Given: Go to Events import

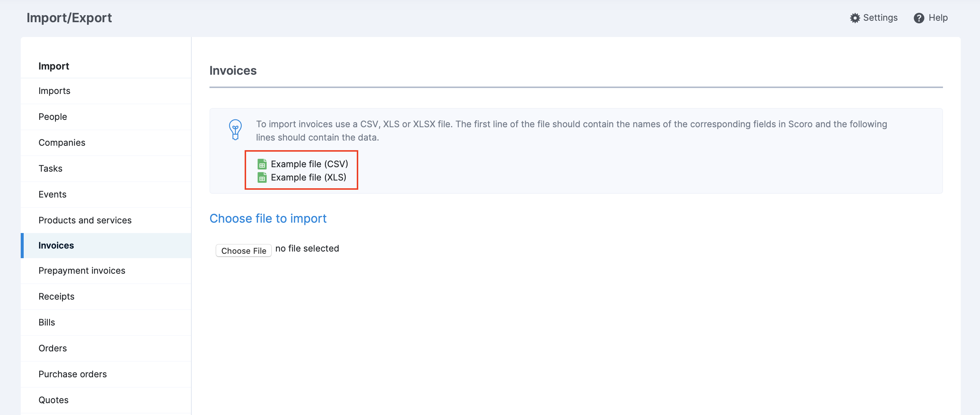Looking at the screenshot, I should click(106, 195).
